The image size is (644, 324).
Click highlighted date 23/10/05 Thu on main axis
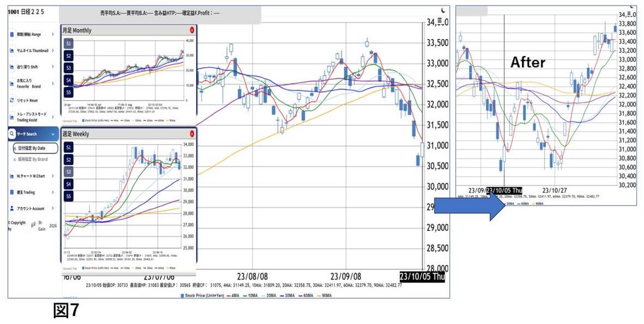point(423,276)
